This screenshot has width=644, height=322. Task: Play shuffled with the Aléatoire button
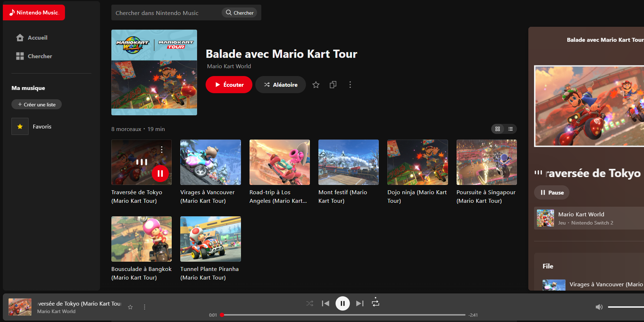pos(281,85)
